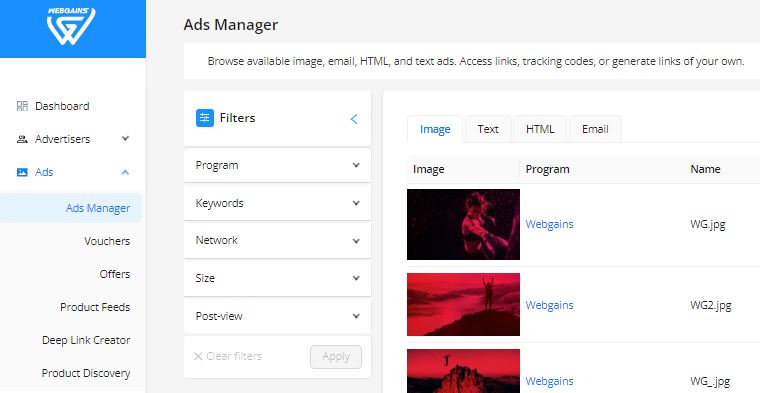Click the Apply filters button
This screenshot has height=393, width=760.
pos(336,357)
